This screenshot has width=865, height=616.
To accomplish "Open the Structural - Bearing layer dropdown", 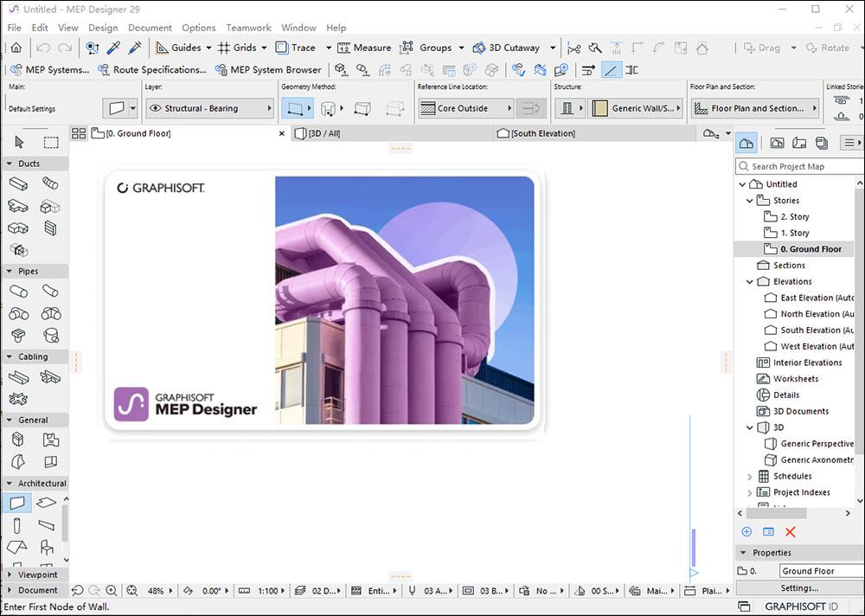I will [x=209, y=108].
